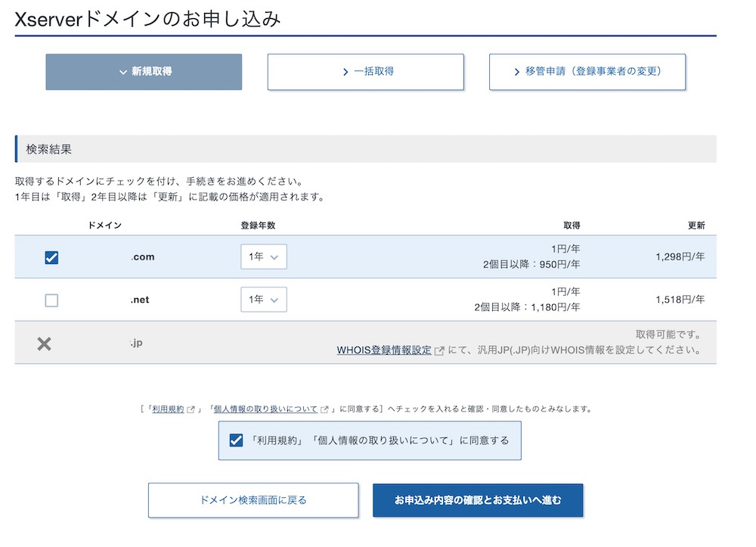The width and height of the screenshot is (756, 547).
Task: Select the 新規取得 tab
Action: coord(144,72)
